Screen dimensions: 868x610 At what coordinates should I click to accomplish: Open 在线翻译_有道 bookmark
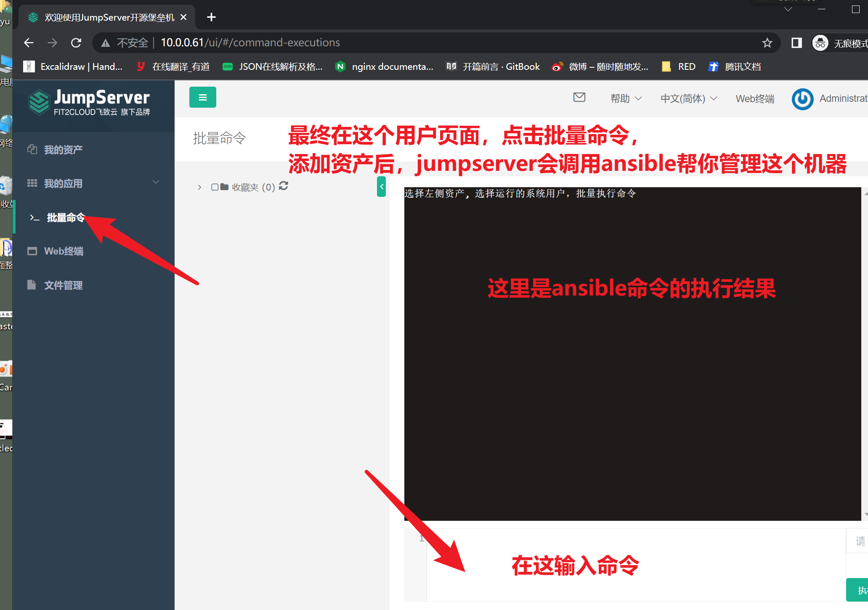point(173,66)
